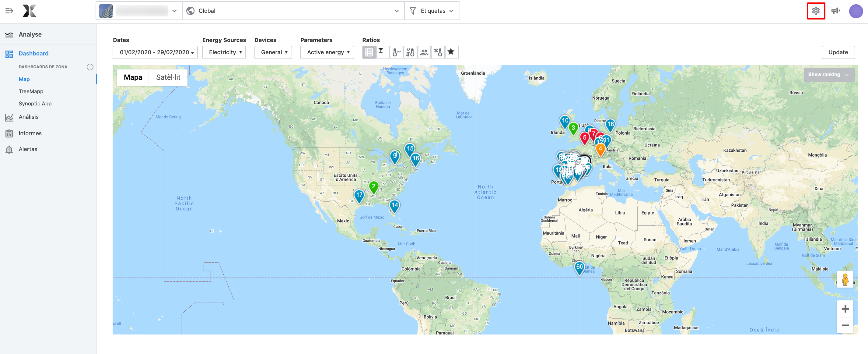Screen dimensions: 868x354
Task: Click marker 14 over Florida
Action: 394,206
